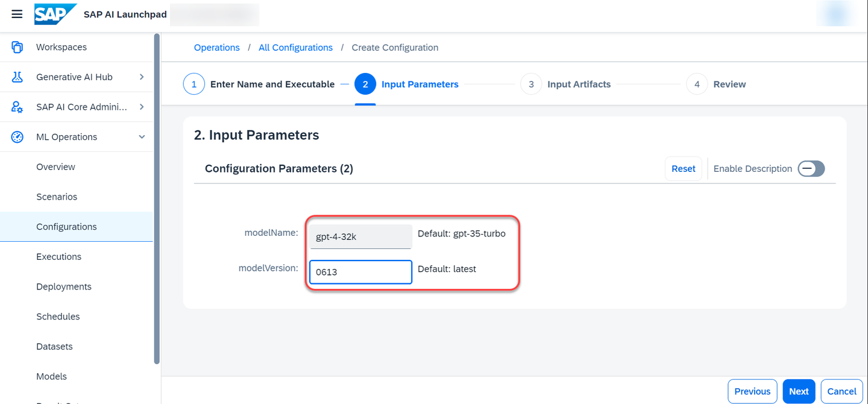This screenshot has width=868, height=404.
Task: Click the All Configurations breadcrumb link
Action: pyautogui.click(x=295, y=48)
